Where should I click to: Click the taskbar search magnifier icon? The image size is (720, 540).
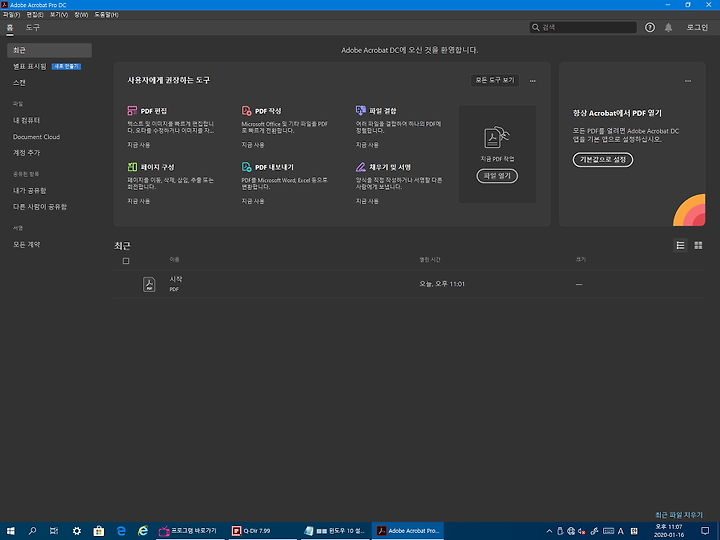(x=32, y=531)
